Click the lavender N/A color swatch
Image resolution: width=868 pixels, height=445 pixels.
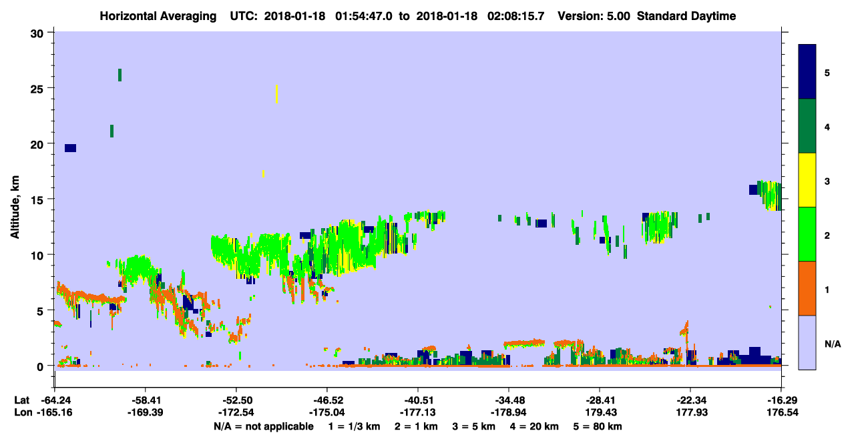click(807, 342)
